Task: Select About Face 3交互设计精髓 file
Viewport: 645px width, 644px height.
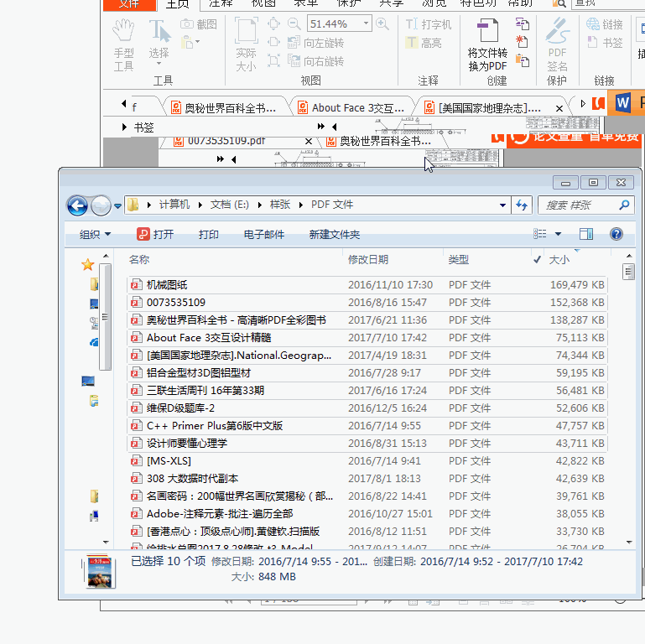Action: pos(367,338)
